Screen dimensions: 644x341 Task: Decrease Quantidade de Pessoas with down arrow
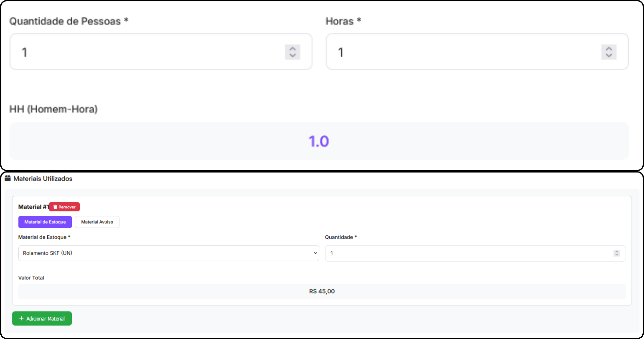point(292,55)
